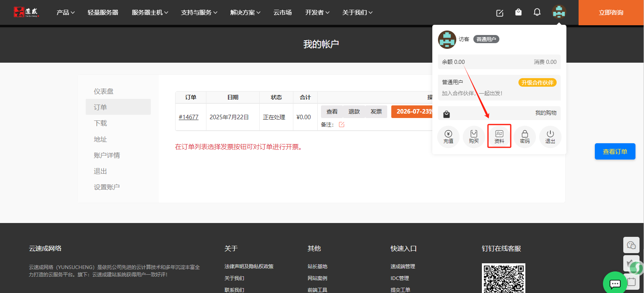The image size is (644, 293).
Task: Expand the 产品 dropdown menu
Action: click(x=65, y=13)
